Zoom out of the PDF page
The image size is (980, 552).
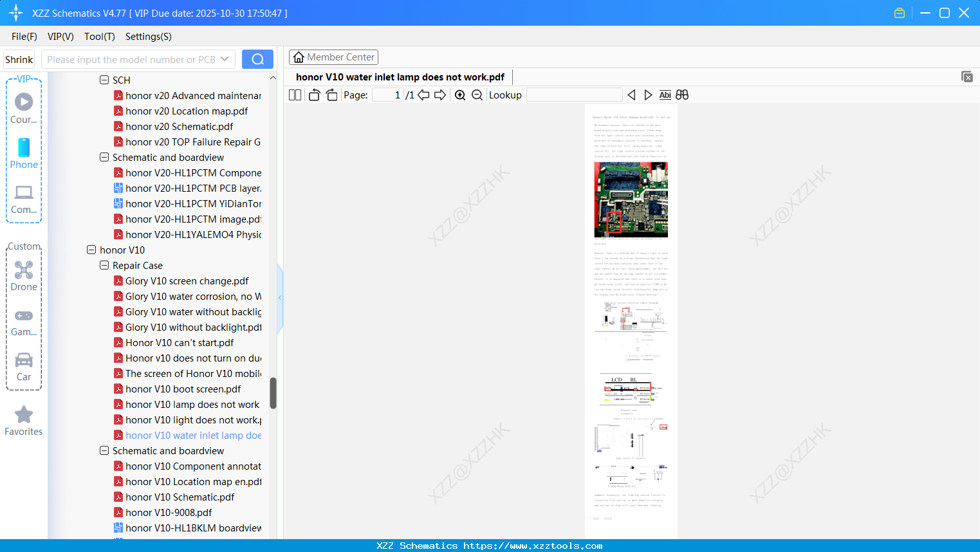coord(477,95)
